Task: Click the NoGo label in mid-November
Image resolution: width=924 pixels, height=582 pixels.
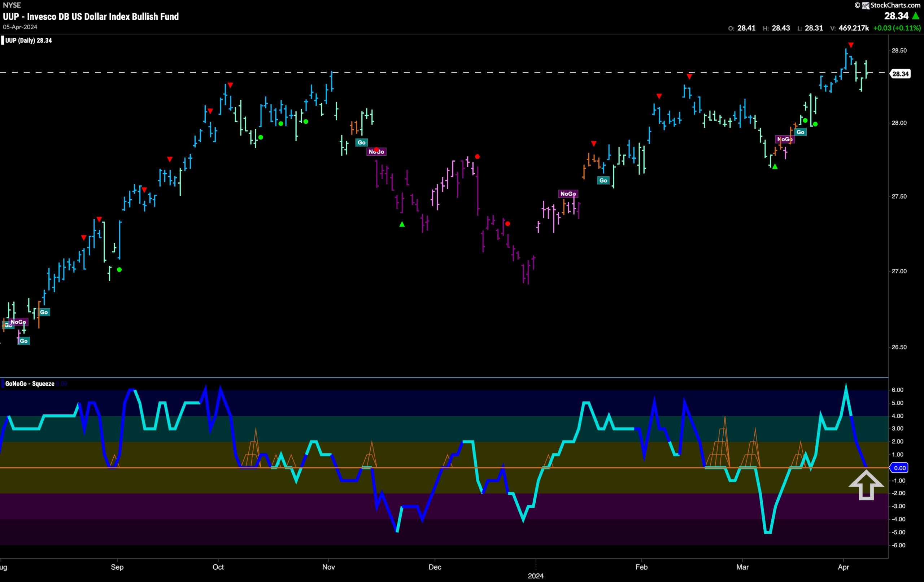Action: [x=376, y=152]
